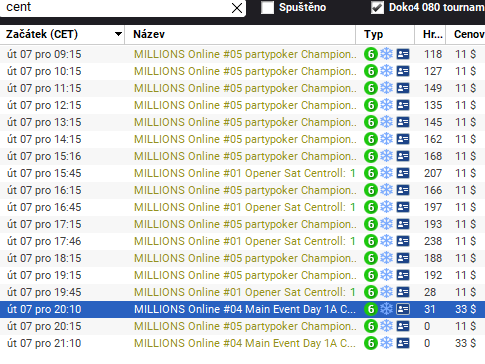
Task: Click snowflake icon in 17:15 row
Action: 387,224
